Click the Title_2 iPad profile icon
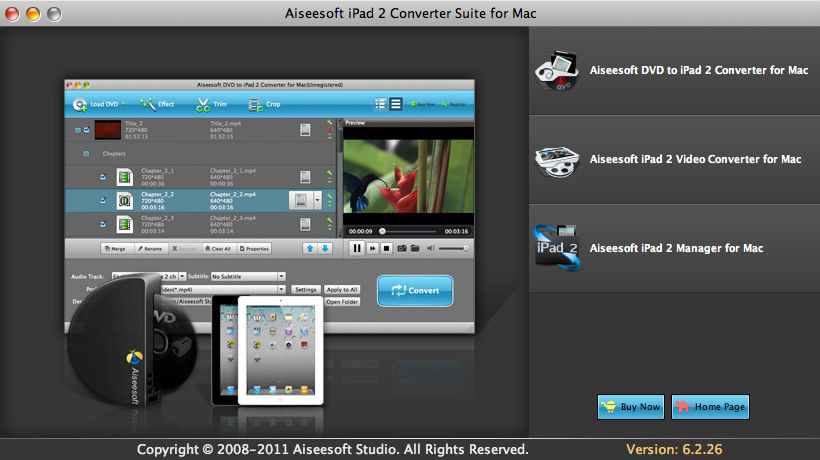Viewport: 820px width, 460px height. point(305,130)
